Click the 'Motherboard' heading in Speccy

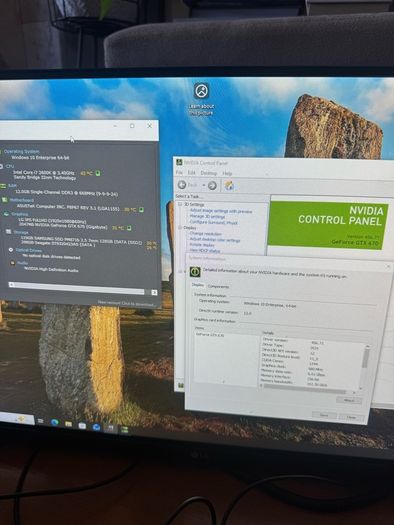pos(21,200)
